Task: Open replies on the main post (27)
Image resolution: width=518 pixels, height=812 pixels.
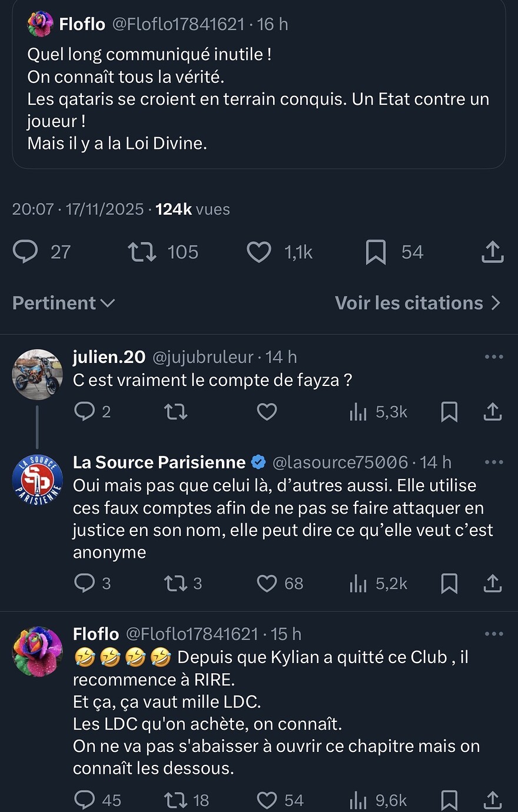Action: click(26, 252)
